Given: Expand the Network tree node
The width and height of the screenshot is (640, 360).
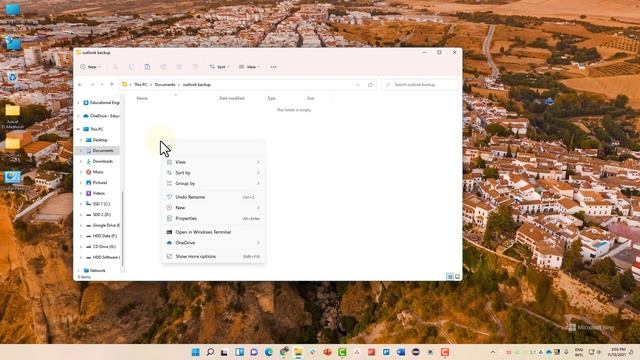Looking at the screenshot, I should click(78, 271).
